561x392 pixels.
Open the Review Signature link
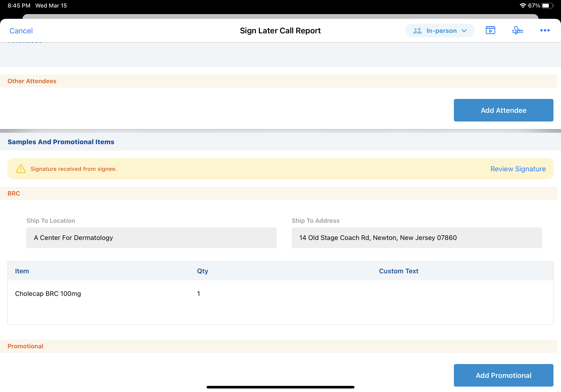[518, 169]
